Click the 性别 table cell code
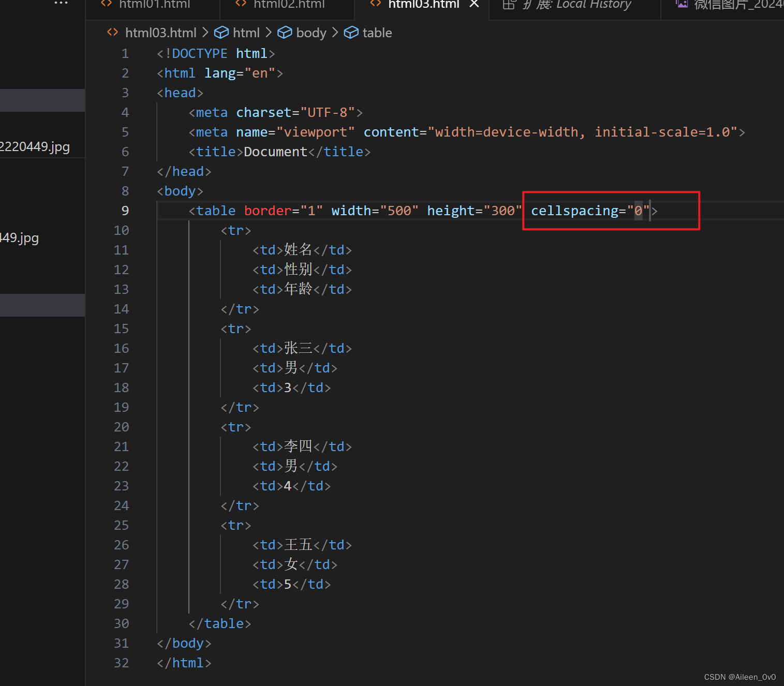The width and height of the screenshot is (784, 686). coord(302,270)
